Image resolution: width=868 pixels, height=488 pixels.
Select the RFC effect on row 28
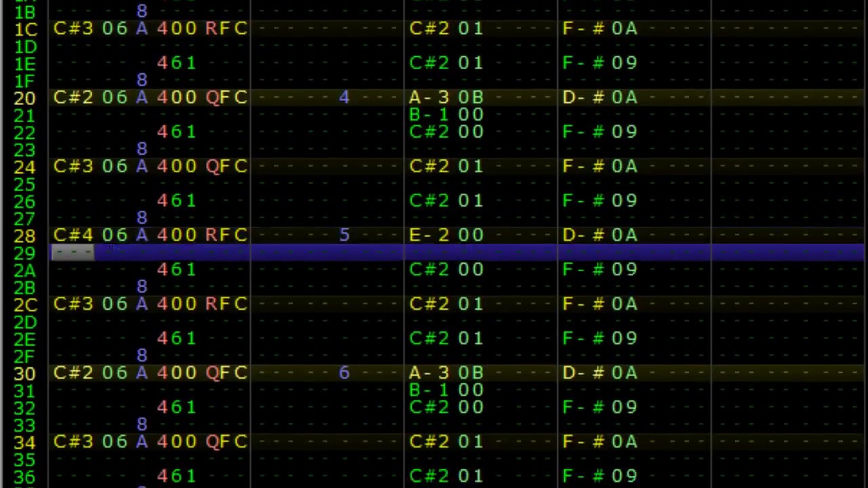(226, 235)
